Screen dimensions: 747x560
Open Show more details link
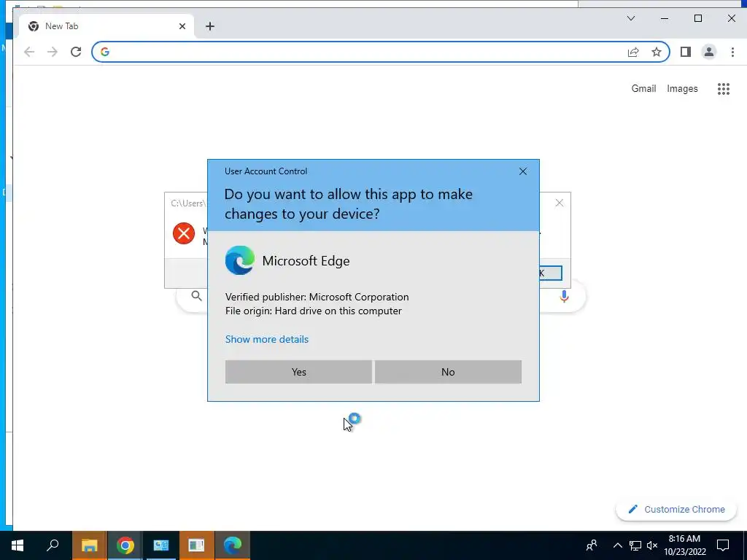click(x=267, y=339)
